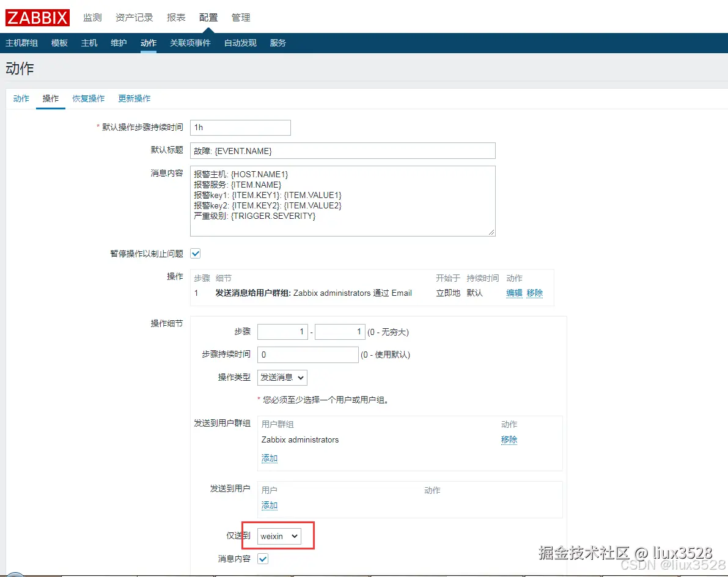
Task: Open the 报表 top menu
Action: coord(176,18)
